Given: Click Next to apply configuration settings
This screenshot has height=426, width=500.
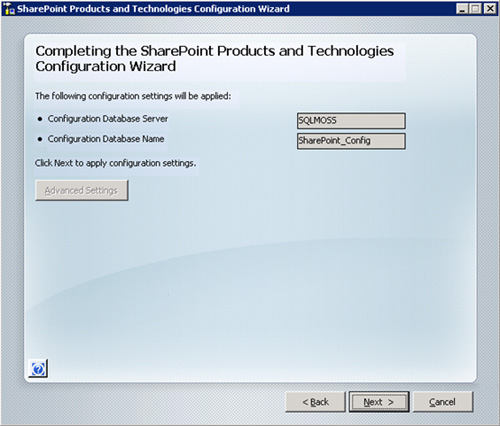Looking at the screenshot, I should click(x=379, y=402).
